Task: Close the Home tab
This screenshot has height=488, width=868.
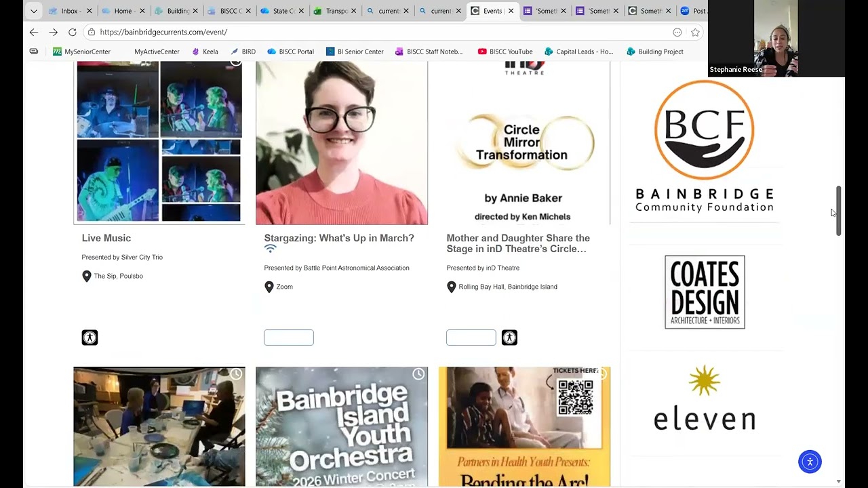Action: (142, 11)
